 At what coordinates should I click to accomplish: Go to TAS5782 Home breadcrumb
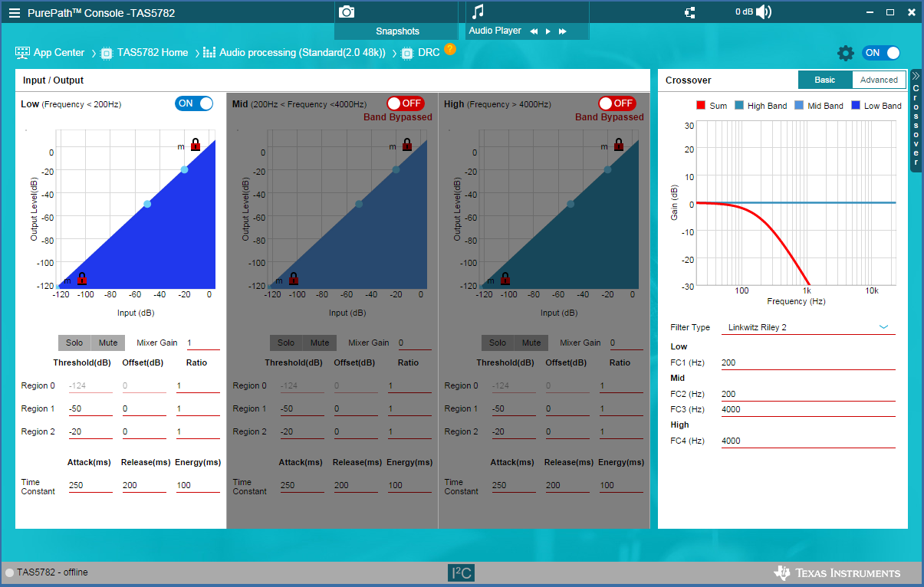[153, 53]
